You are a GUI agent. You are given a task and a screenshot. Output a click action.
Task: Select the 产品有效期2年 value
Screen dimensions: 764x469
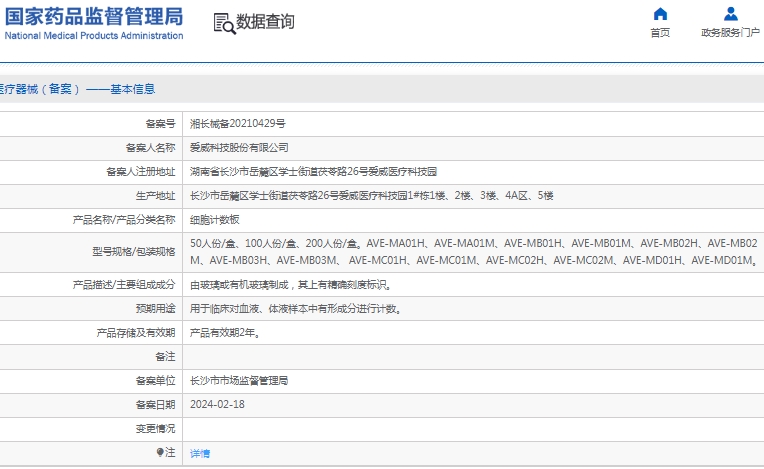click(x=225, y=333)
